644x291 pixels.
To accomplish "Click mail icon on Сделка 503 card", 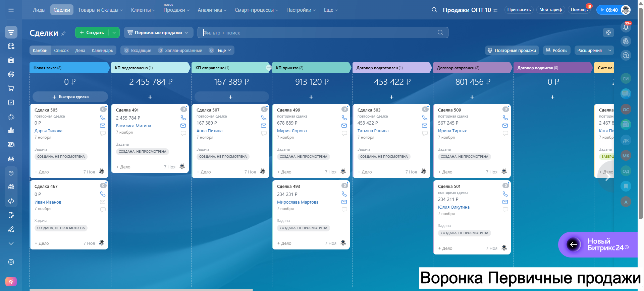I will (425, 126).
